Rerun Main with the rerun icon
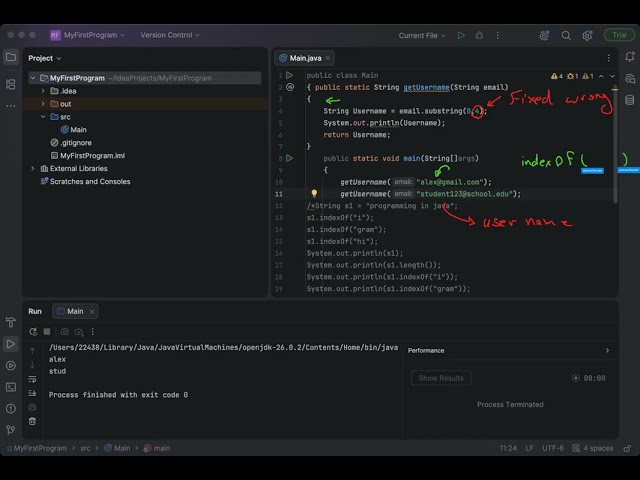The image size is (640, 480). (x=33, y=332)
